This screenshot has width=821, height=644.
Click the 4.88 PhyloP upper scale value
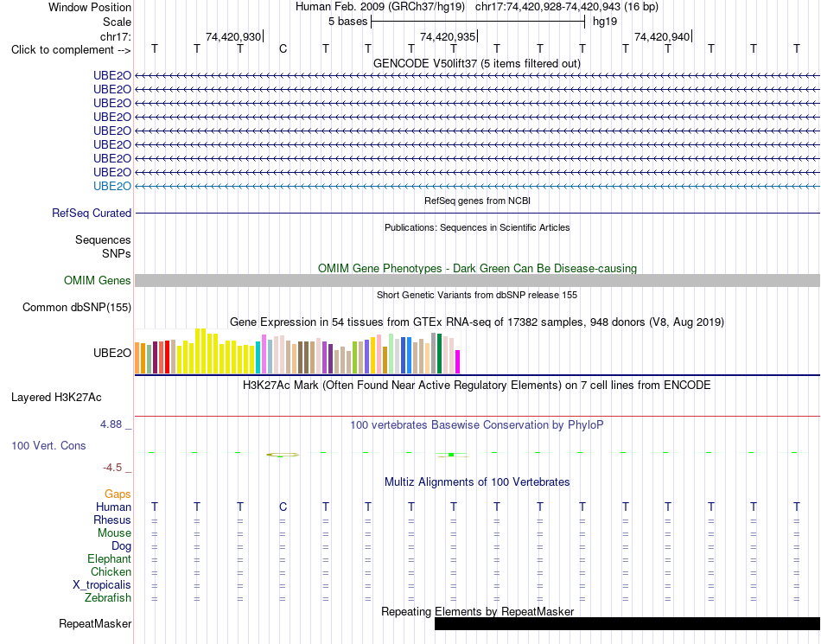pos(111,424)
